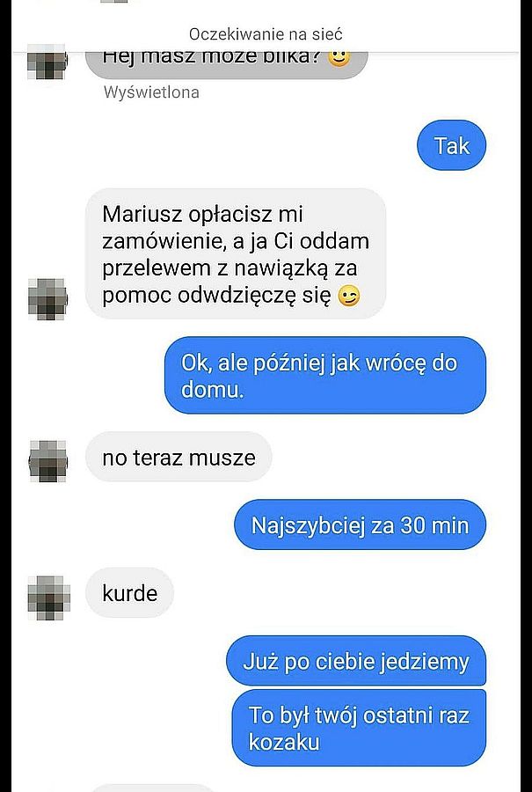Tap the "Wyświetlona" seen status label

click(x=151, y=92)
